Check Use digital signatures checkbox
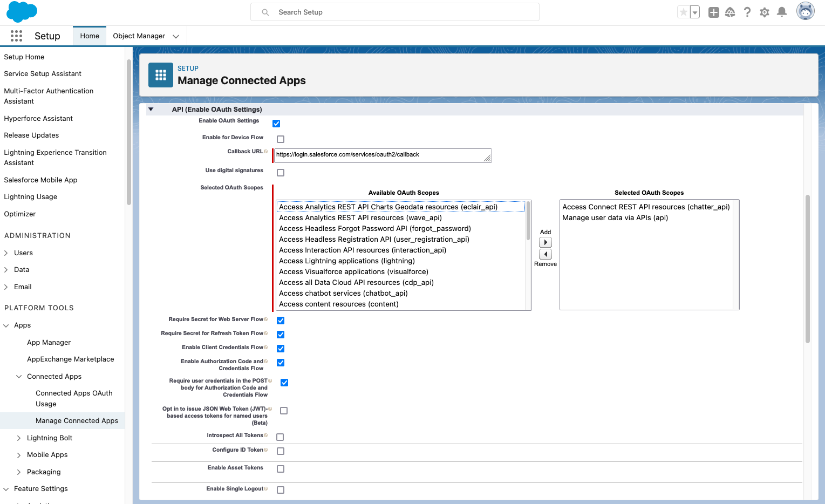This screenshot has height=504, width=825. 281,173
